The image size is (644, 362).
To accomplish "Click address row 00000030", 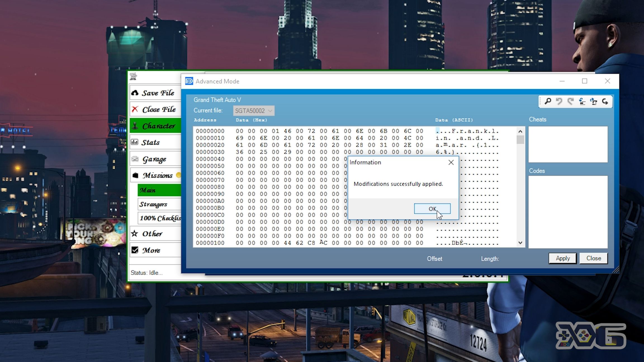I will click(210, 152).
